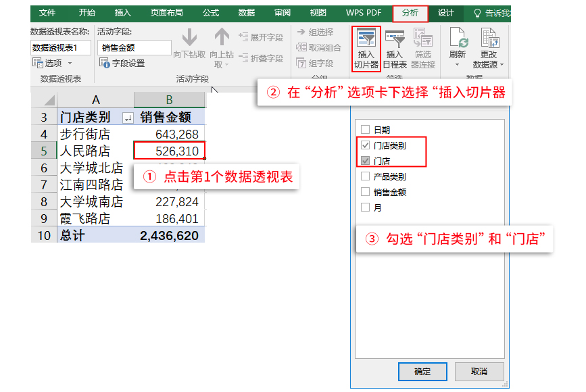Select row 8 header
This screenshot has height=392, width=586.
(x=44, y=201)
